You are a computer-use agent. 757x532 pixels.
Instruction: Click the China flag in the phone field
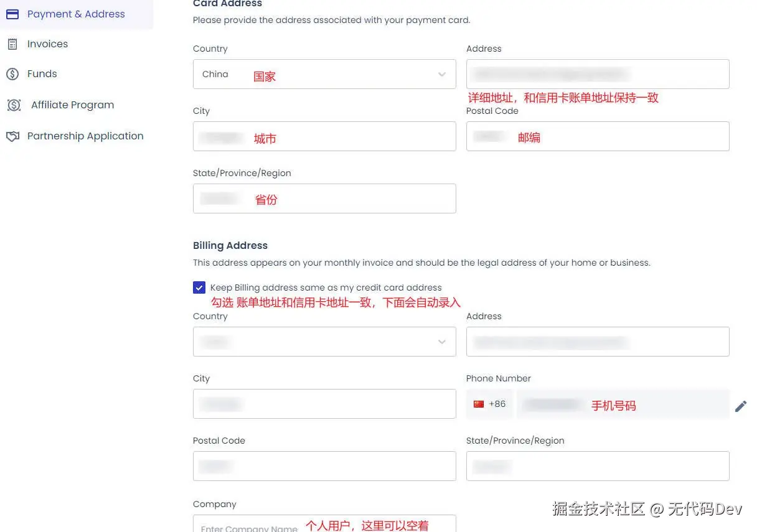pos(478,403)
